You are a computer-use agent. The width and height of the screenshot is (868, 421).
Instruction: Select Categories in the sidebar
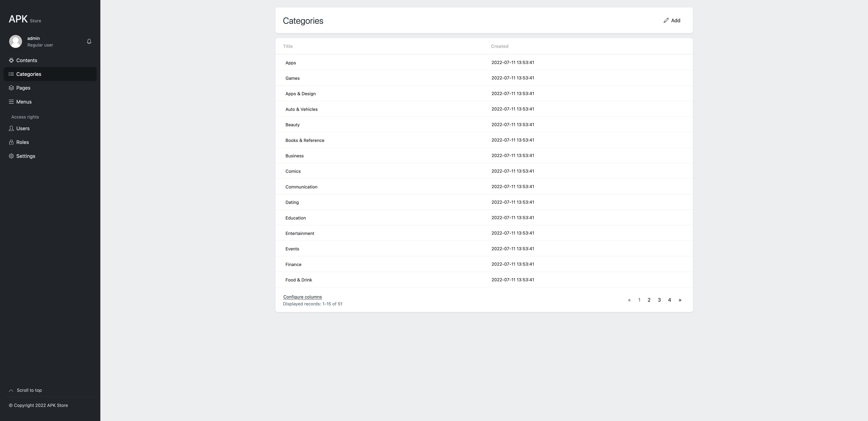point(29,74)
